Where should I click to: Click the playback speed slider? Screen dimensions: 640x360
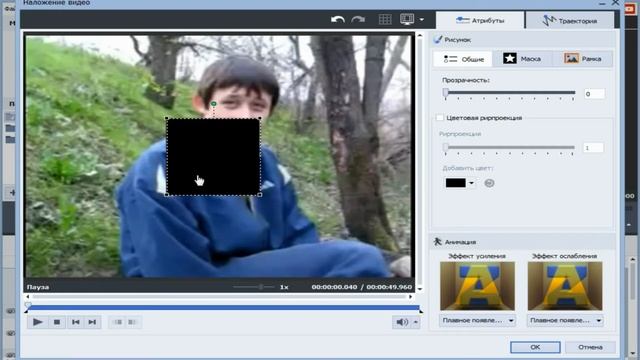click(254, 287)
